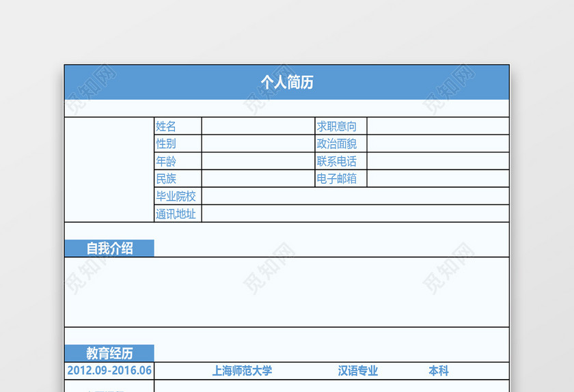The width and height of the screenshot is (574, 392).
Task: Select the 求职意向 label cell
Action: [x=341, y=126]
